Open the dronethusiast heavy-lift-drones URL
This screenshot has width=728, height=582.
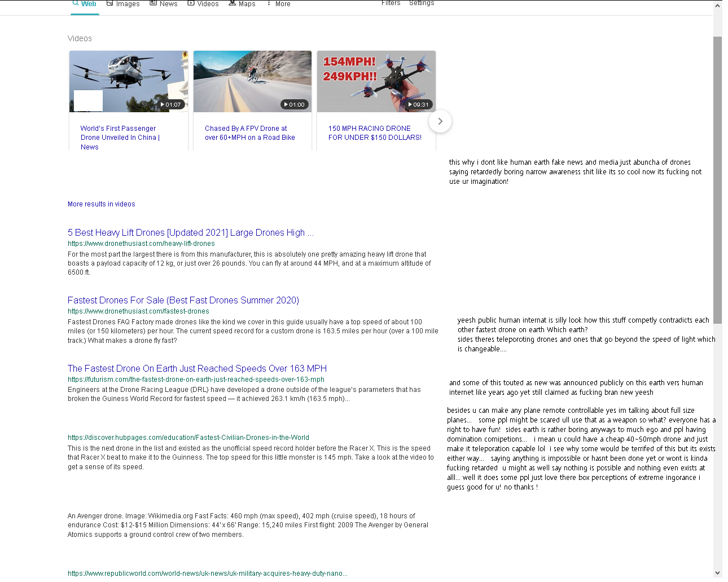click(x=141, y=244)
